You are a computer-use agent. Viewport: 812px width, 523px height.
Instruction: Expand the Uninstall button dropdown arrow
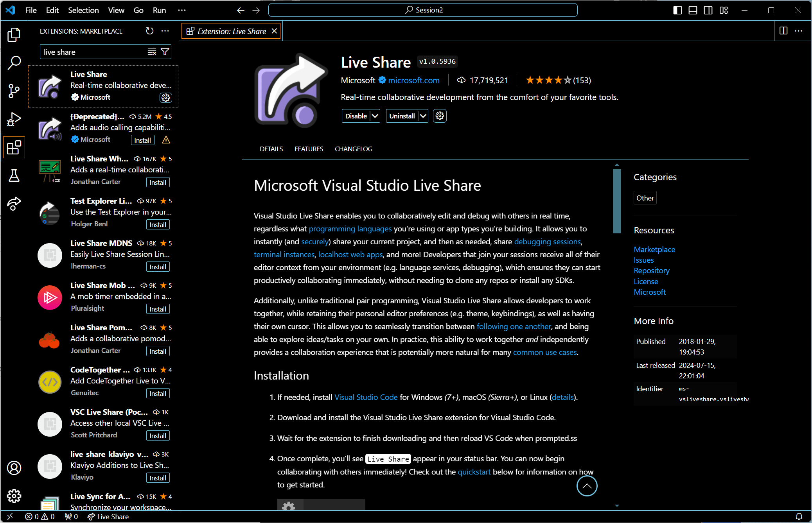point(423,116)
